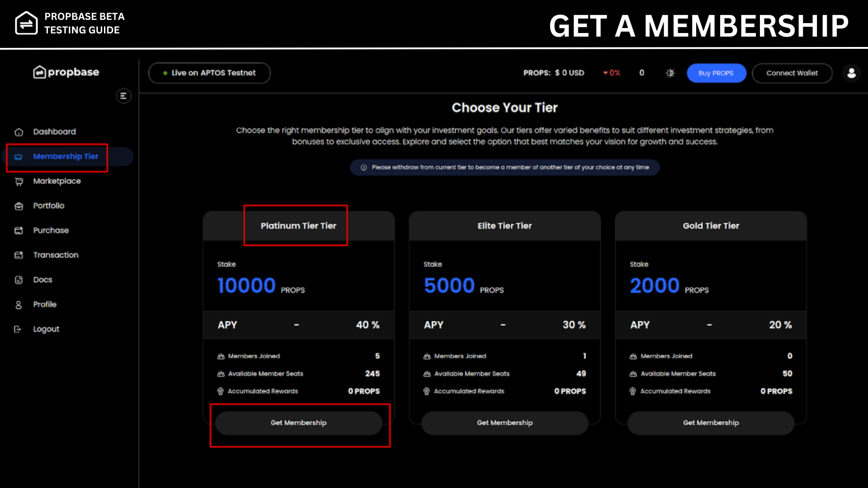The width and height of the screenshot is (868, 488).
Task: Click the propbase logo in sidebar
Action: pyautogui.click(x=66, y=72)
